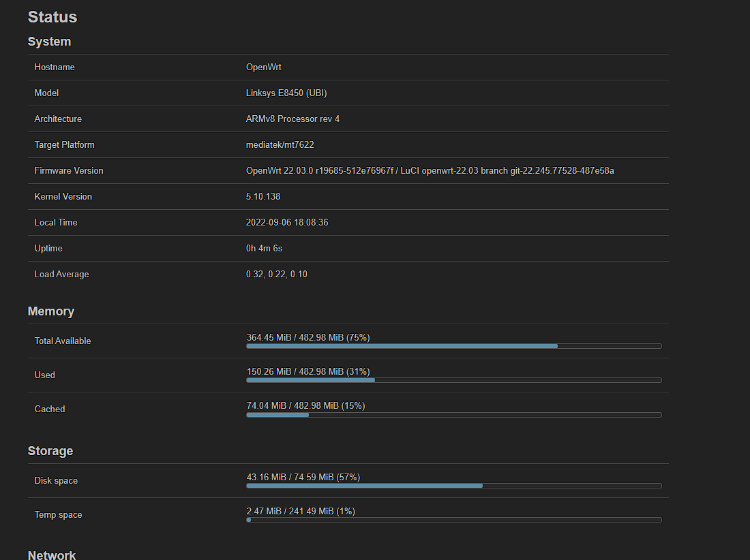This screenshot has height=560, width=750.
Task: Select the Linksys E8450 (UBI) value
Action: point(286,93)
